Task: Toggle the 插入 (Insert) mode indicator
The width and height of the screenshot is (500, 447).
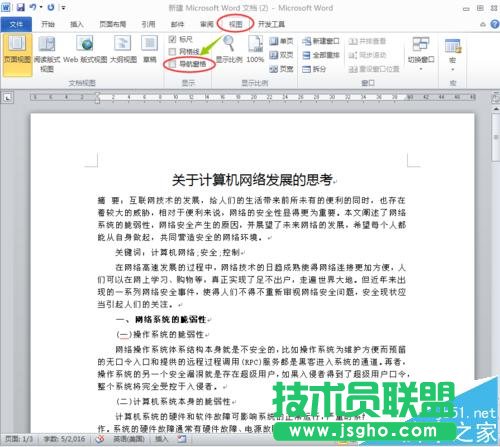Action: (162, 439)
